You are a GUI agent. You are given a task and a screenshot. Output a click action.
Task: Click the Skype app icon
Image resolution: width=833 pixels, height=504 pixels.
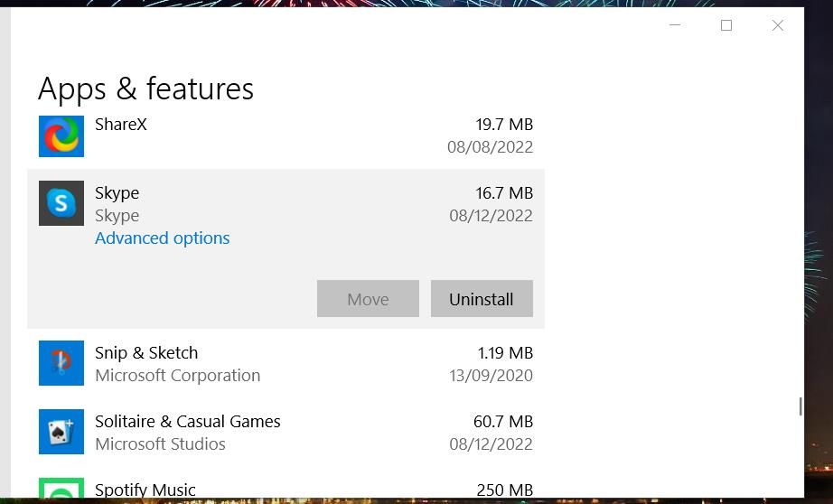coord(61,203)
